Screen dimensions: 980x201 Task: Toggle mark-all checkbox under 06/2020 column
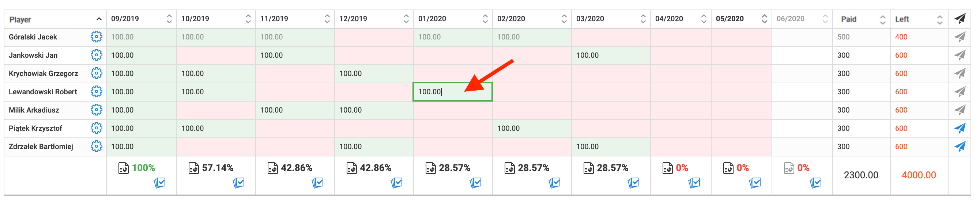click(x=816, y=183)
